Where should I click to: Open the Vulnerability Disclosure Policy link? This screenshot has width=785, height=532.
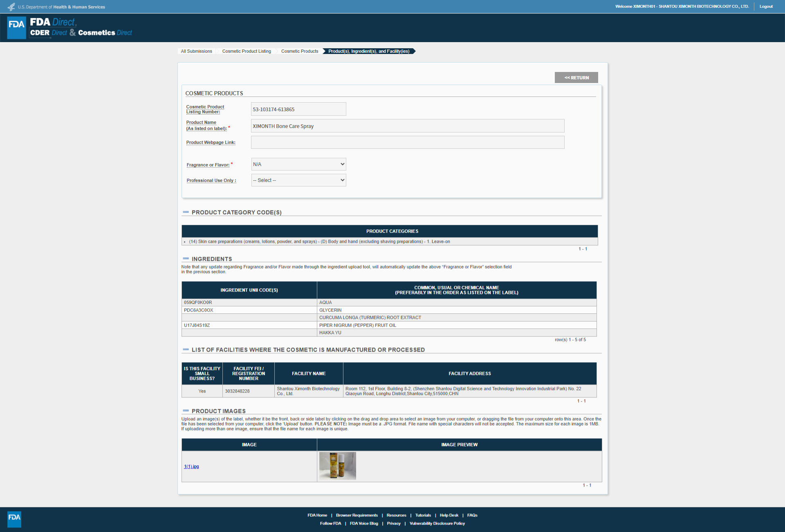437,523
